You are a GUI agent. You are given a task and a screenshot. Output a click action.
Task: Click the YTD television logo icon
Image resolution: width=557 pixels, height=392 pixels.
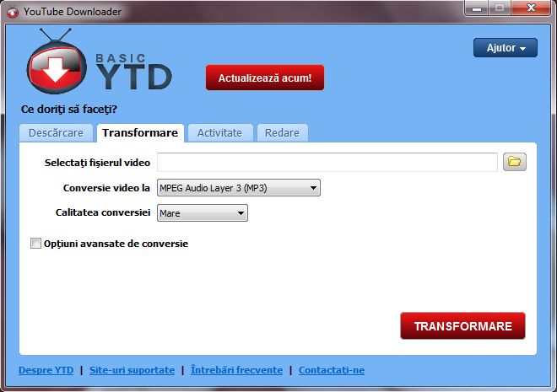[57, 62]
